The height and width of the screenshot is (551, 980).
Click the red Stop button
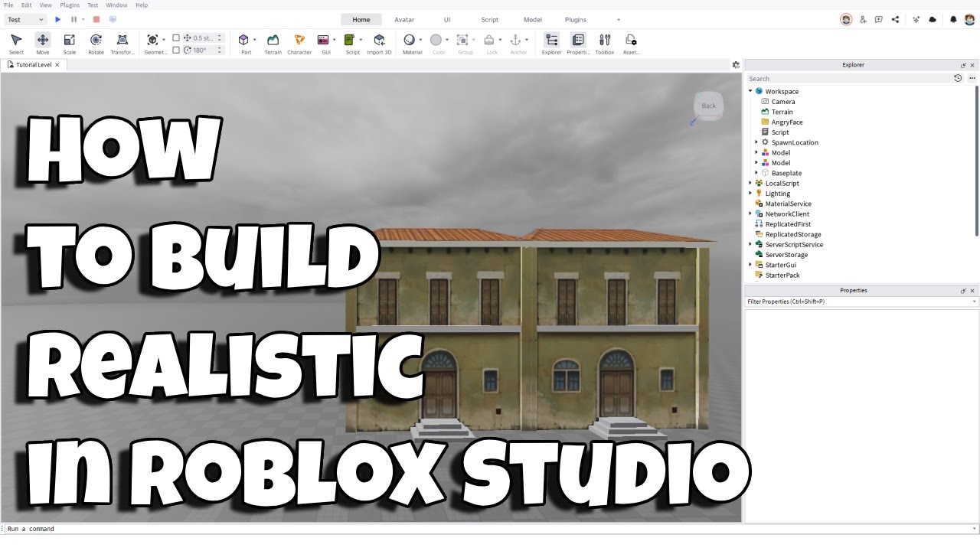(96, 19)
